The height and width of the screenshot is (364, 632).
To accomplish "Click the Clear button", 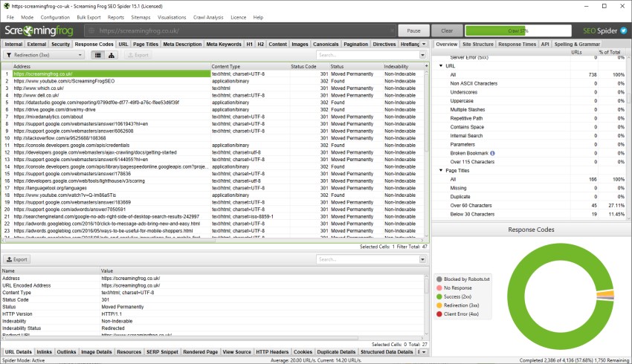I will [x=447, y=31].
